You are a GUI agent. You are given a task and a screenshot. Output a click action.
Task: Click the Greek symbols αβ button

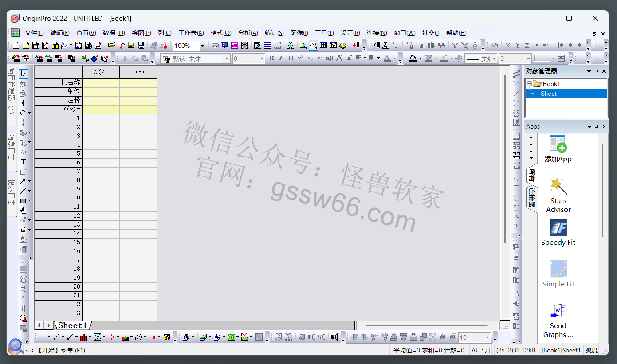pyautogui.click(x=329, y=59)
